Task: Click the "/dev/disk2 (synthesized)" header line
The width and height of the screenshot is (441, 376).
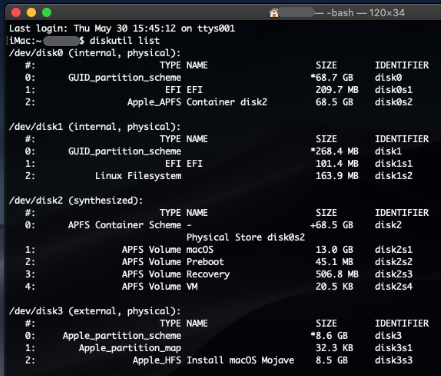Action: pyautogui.click(x=76, y=200)
